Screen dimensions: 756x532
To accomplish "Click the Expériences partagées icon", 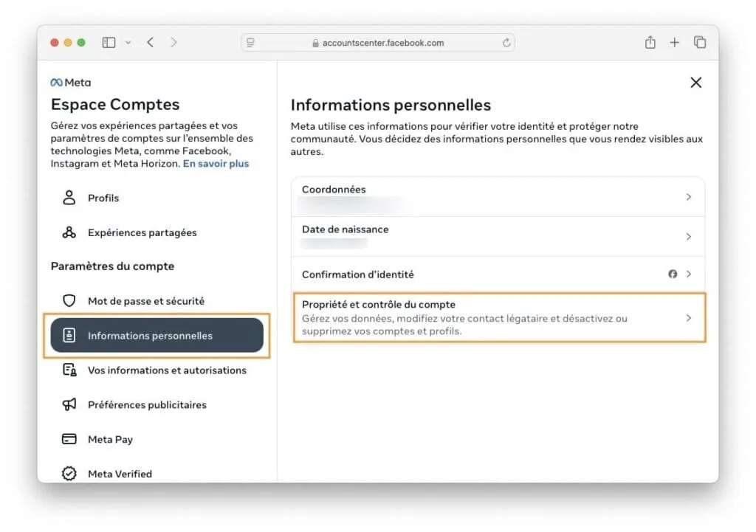I will pyautogui.click(x=69, y=232).
